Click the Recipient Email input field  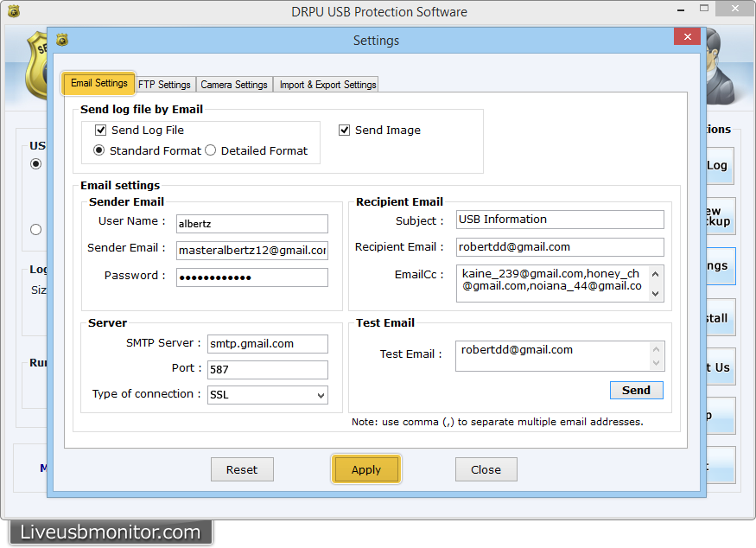pos(560,247)
